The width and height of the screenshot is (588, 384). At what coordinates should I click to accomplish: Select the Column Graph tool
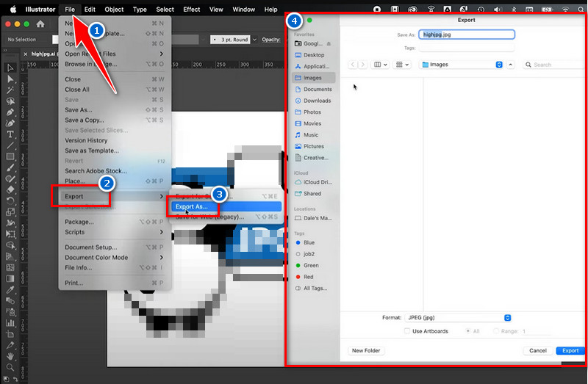(10, 322)
